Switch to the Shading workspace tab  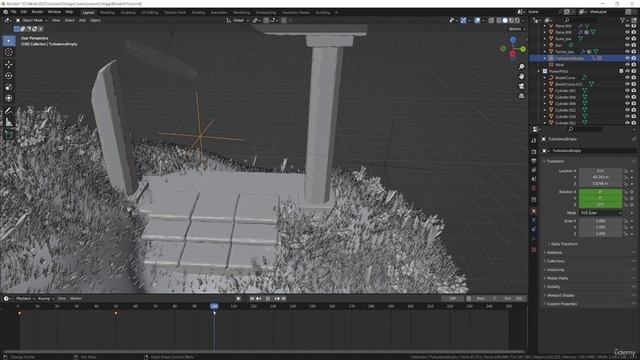198,13
